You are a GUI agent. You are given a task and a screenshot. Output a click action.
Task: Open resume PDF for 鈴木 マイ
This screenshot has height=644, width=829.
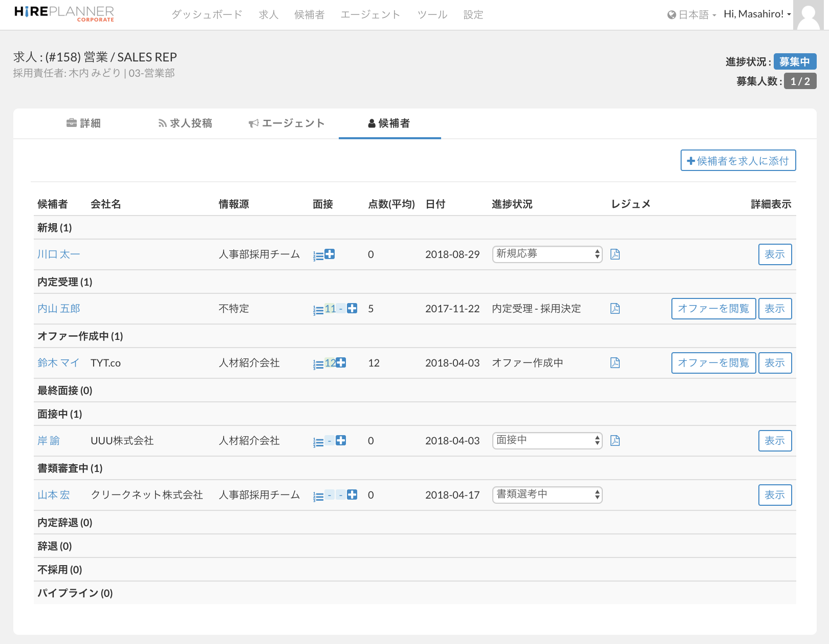coord(615,363)
